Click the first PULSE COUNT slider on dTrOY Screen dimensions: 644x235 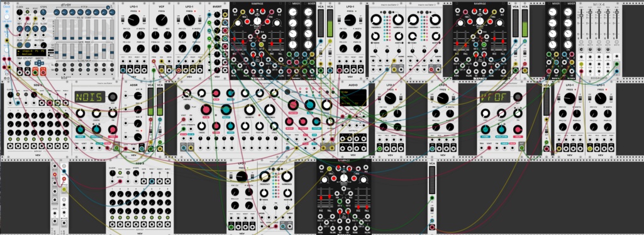(x=57, y=29)
